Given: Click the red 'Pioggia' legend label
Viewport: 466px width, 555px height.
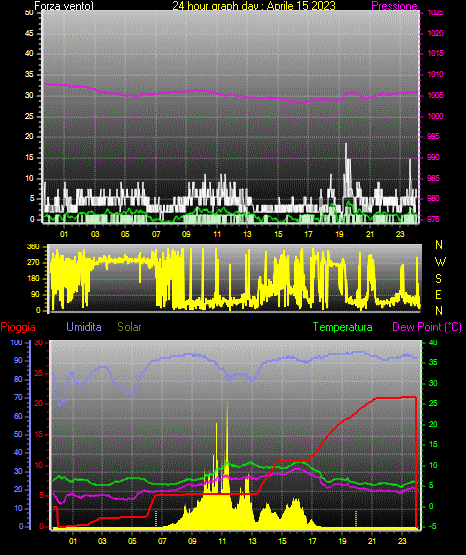Looking at the screenshot, I should [18, 327].
